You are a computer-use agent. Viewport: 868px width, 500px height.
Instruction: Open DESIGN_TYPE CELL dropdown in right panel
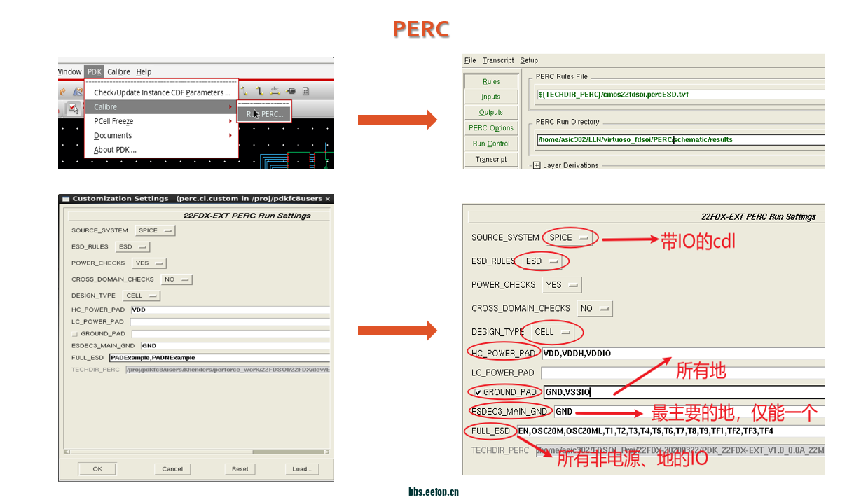coord(553,332)
